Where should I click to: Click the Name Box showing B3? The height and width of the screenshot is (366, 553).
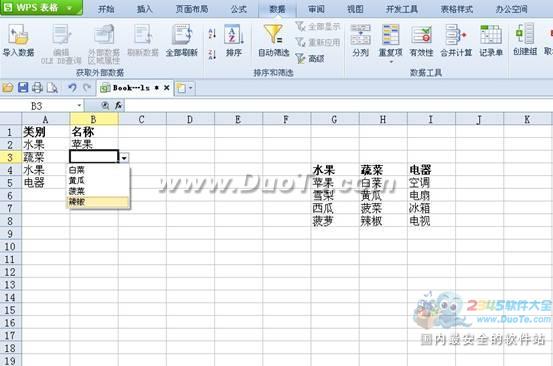pyautogui.click(x=37, y=105)
